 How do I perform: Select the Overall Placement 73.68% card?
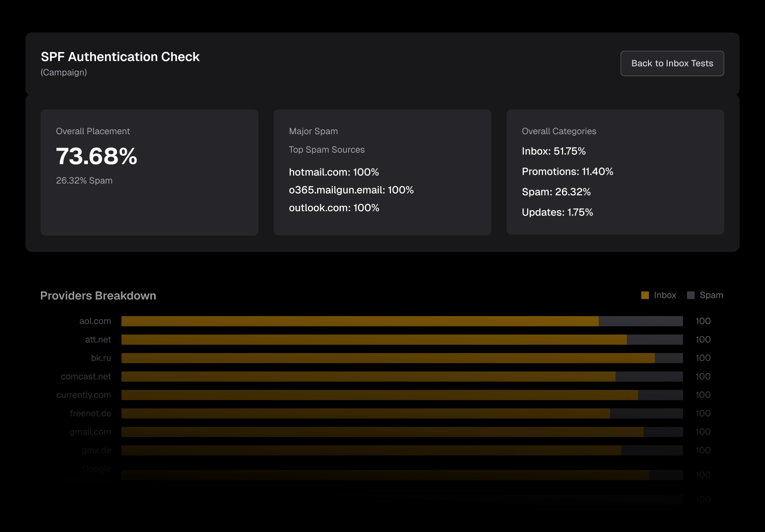click(x=149, y=172)
